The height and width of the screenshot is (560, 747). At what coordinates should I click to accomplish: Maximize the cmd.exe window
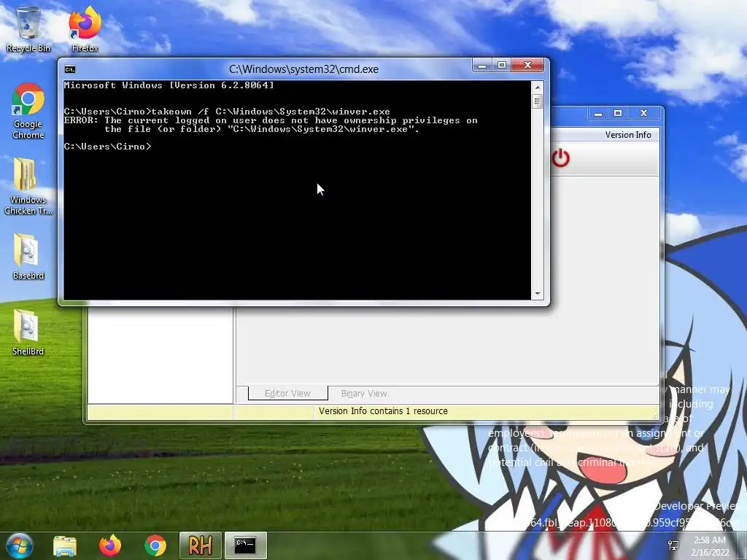502,65
